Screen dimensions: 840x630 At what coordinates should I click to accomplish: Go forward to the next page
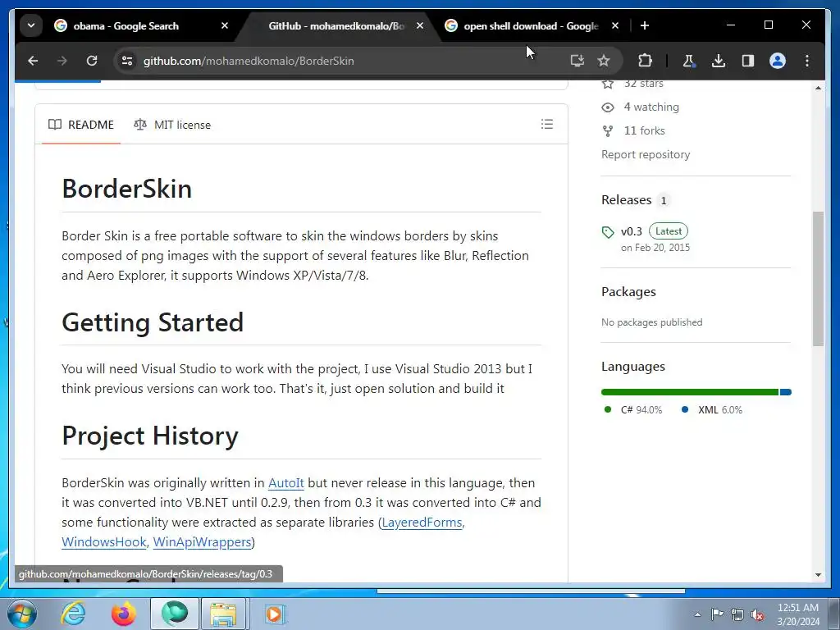62,61
